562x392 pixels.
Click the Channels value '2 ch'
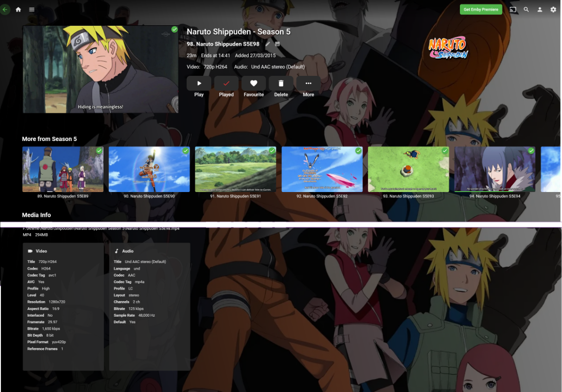(136, 302)
